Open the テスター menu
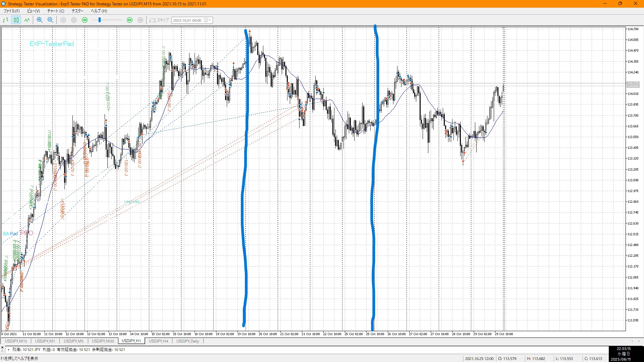The width and height of the screenshot is (644, 362). tap(77, 11)
